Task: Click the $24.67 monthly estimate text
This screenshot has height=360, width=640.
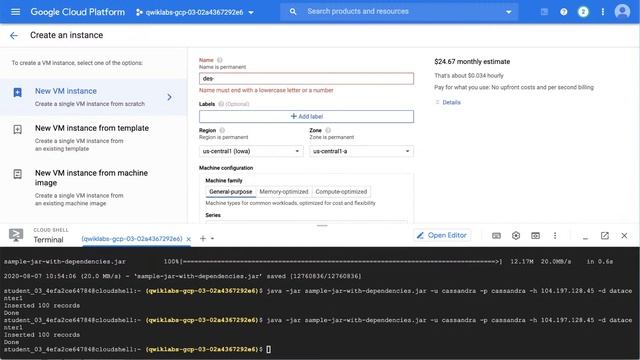Action: click(472, 62)
